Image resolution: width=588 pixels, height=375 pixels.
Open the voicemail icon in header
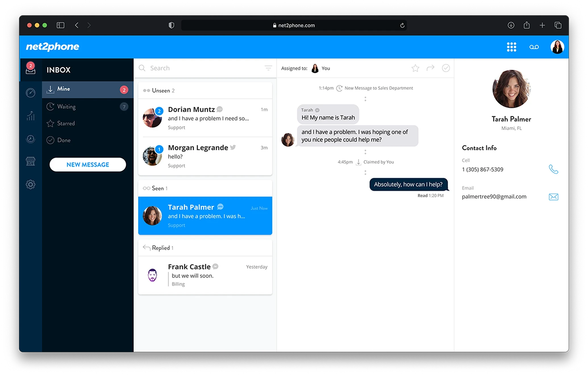pyautogui.click(x=534, y=47)
